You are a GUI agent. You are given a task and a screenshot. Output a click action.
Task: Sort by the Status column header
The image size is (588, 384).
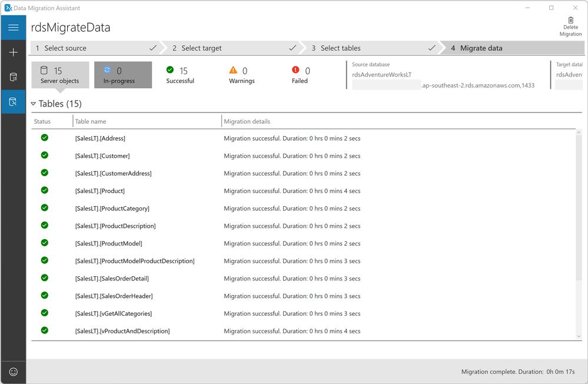pos(42,121)
